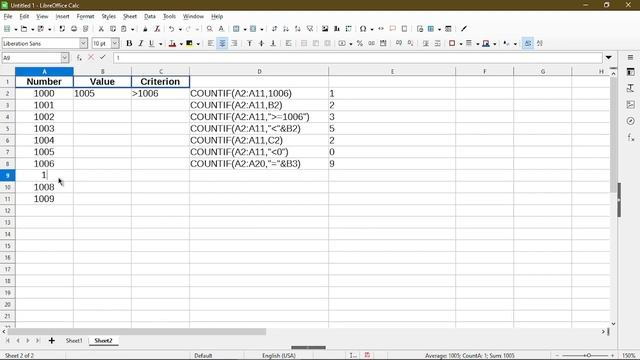The image size is (640, 360).
Task: Click the Insert Chart icon
Action: coord(337,29)
